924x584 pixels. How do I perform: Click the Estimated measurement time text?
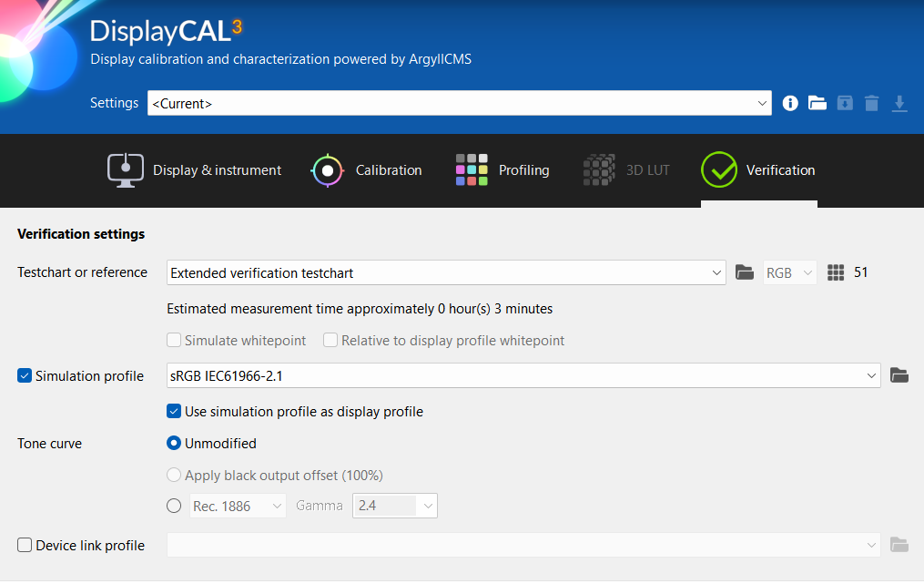tap(360, 309)
